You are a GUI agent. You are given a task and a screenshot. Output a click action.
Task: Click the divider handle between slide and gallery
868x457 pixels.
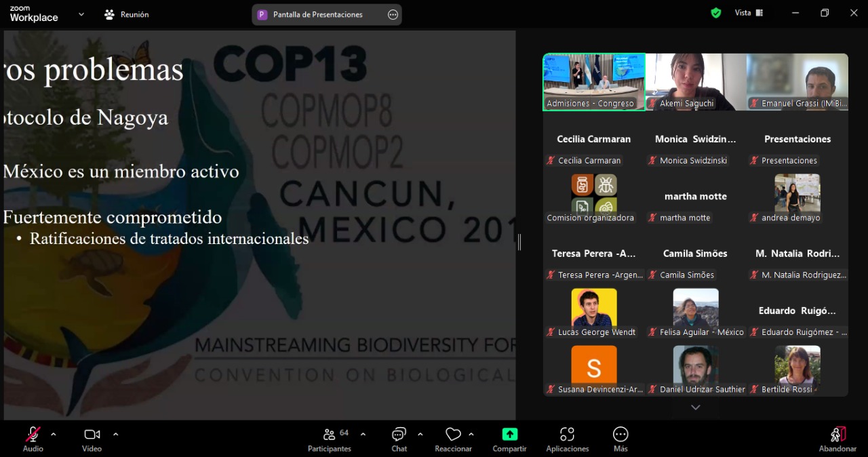[x=519, y=242]
